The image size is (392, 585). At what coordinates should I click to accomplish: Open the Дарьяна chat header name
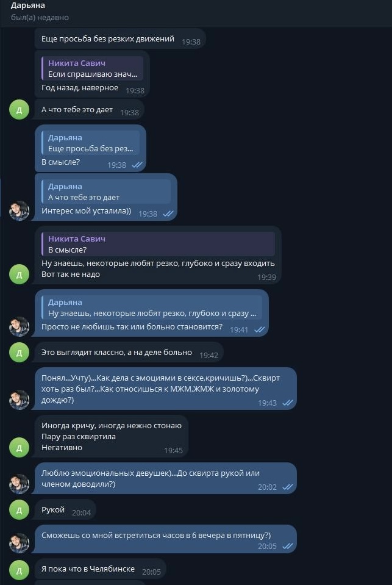click(x=28, y=5)
